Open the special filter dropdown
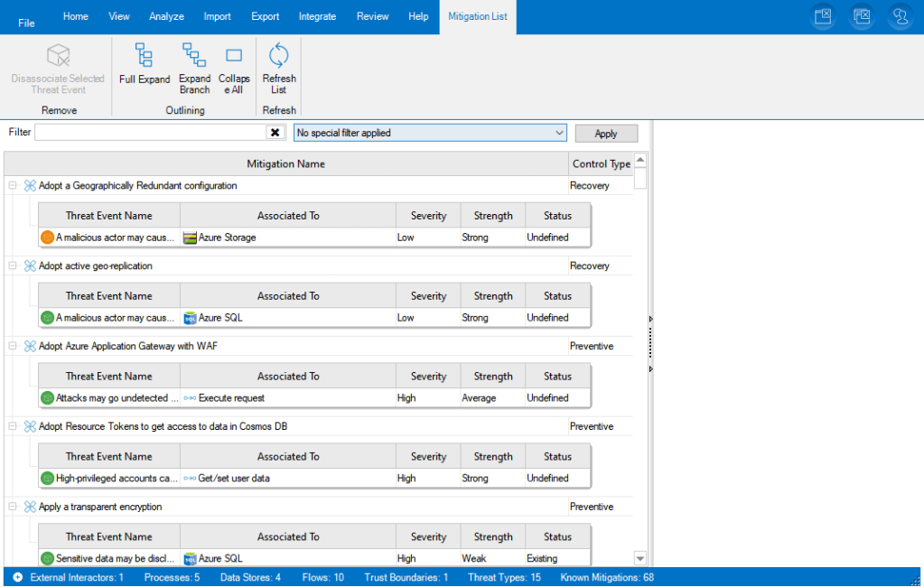The width and height of the screenshot is (924, 587). (557, 133)
